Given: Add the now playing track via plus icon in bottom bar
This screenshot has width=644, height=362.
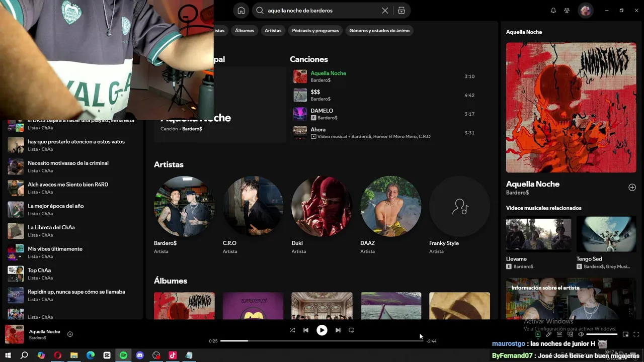Looking at the screenshot, I should tap(70, 334).
